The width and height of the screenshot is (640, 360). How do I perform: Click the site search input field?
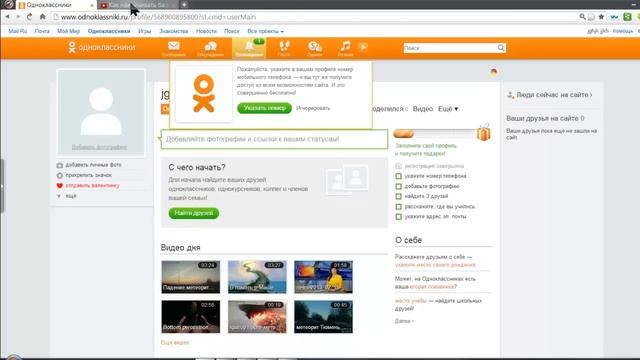coord(450,48)
